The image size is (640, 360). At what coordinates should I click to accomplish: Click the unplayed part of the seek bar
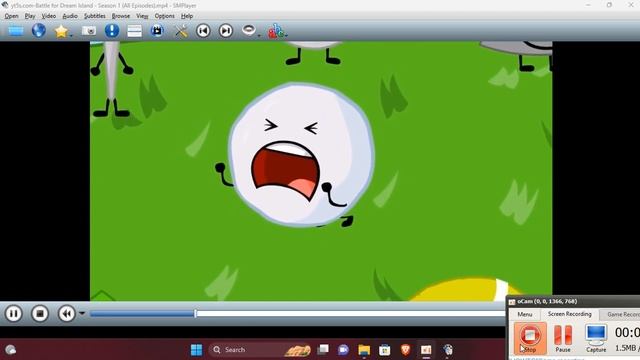pyautogui.click(x=351, y=313)
